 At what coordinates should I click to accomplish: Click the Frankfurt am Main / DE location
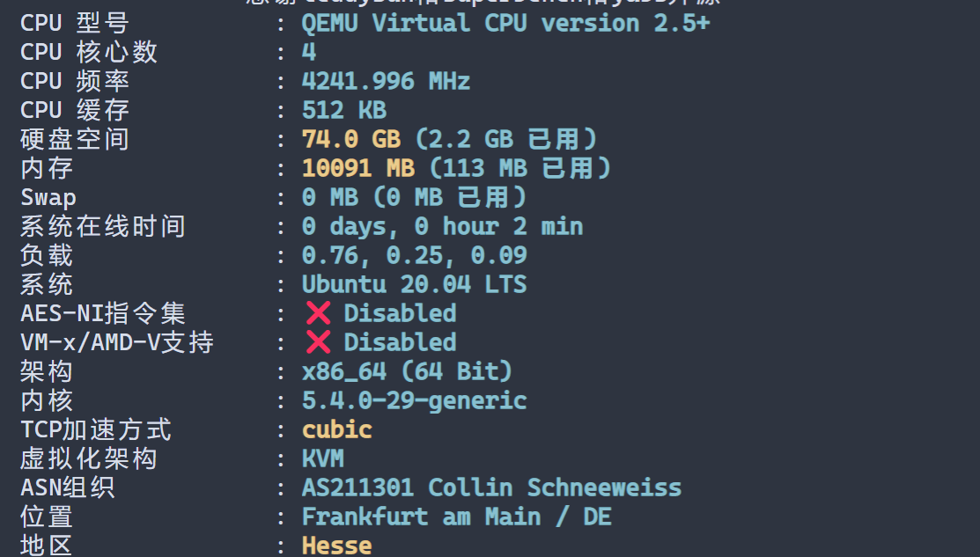pos(457,517)
